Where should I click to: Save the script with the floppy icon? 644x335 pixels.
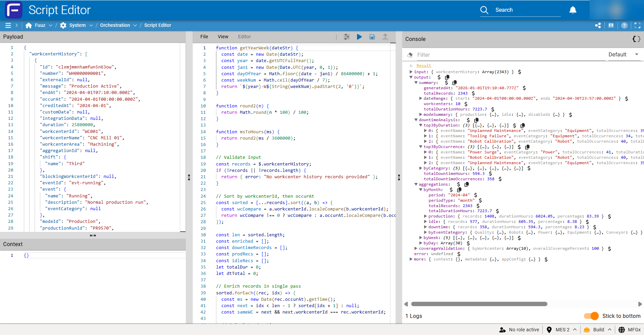(x=372, y=37)
